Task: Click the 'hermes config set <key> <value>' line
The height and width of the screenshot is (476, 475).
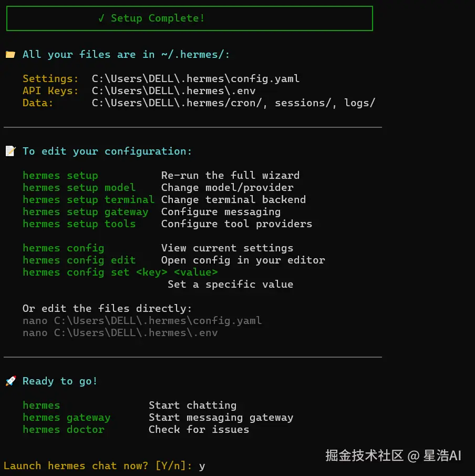Action: click(120, 272)
